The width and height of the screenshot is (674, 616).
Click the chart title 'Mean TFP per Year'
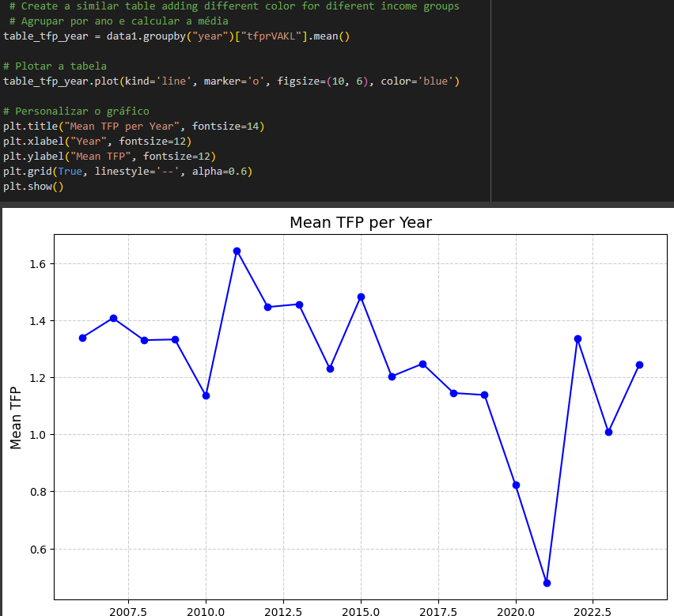361,222
